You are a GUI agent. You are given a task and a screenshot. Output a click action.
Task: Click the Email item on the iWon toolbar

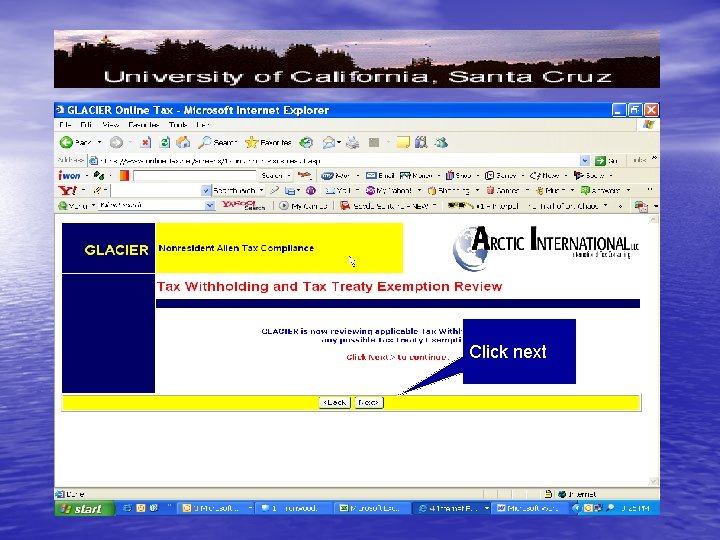pyautogui.click(x=380, y=175)
